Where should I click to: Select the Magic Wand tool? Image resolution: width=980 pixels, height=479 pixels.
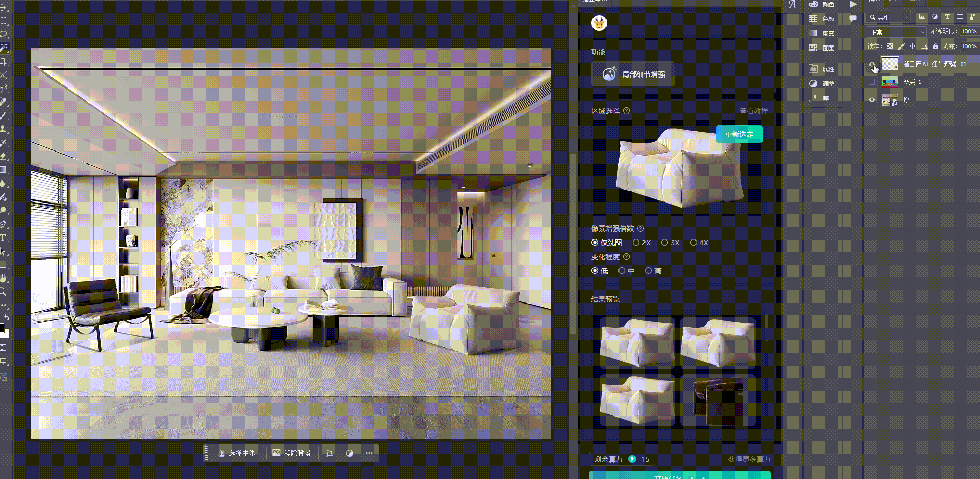pos(4,48)
